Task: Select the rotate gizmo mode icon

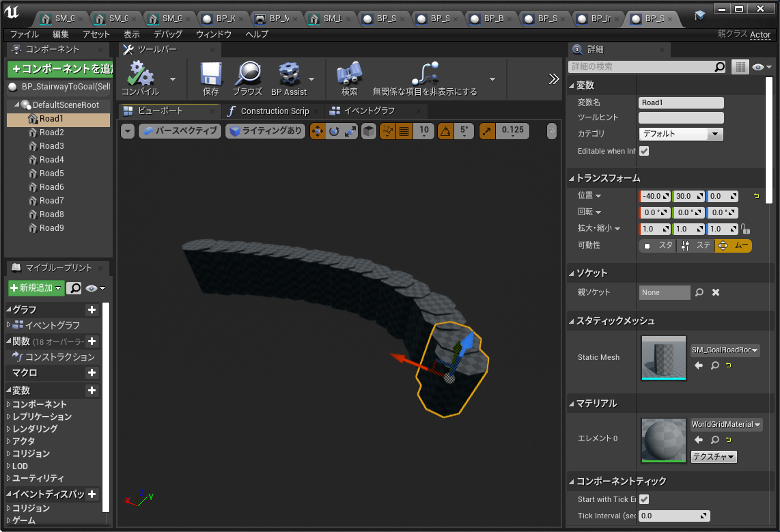Action: (334, 130)
